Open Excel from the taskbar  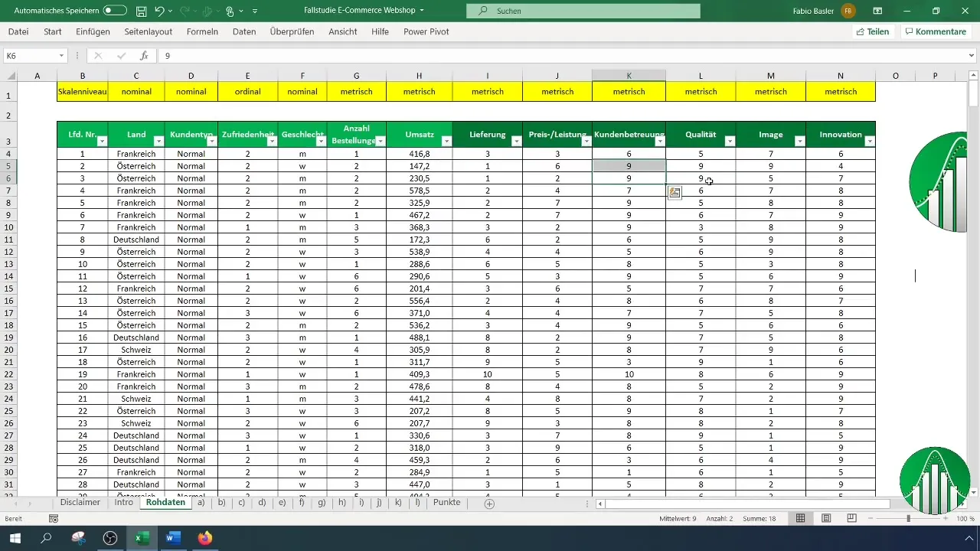point(142,538)
